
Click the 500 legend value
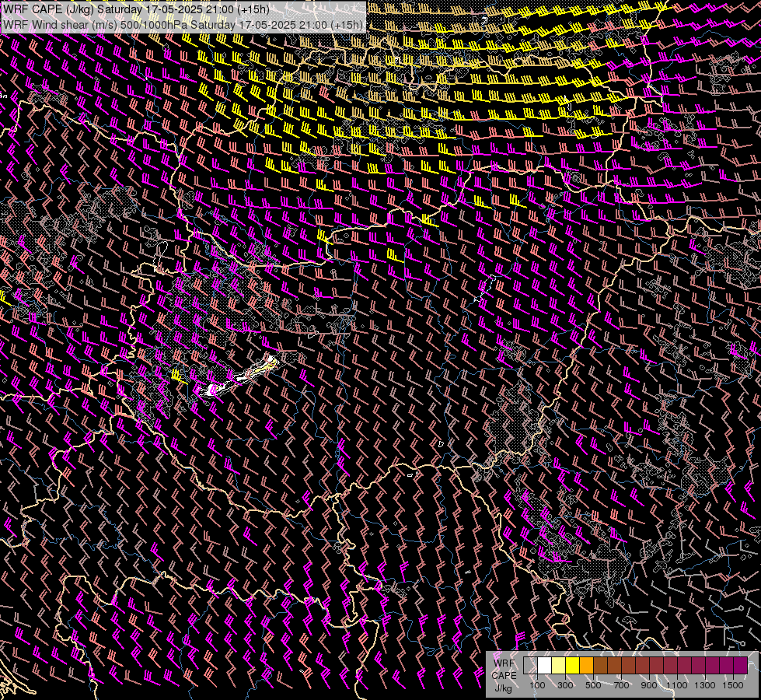pos(593,685)
